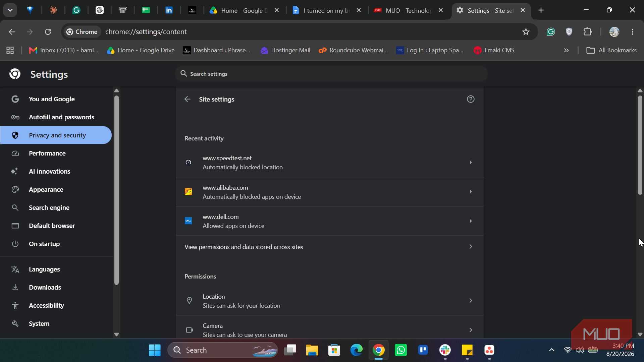Open Languages settings

coord(56,269)
